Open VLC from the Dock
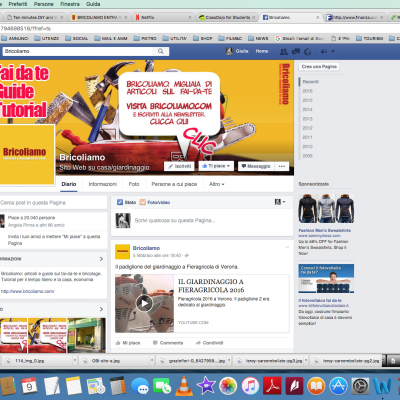The image size is (400, 400). [184, 386]
